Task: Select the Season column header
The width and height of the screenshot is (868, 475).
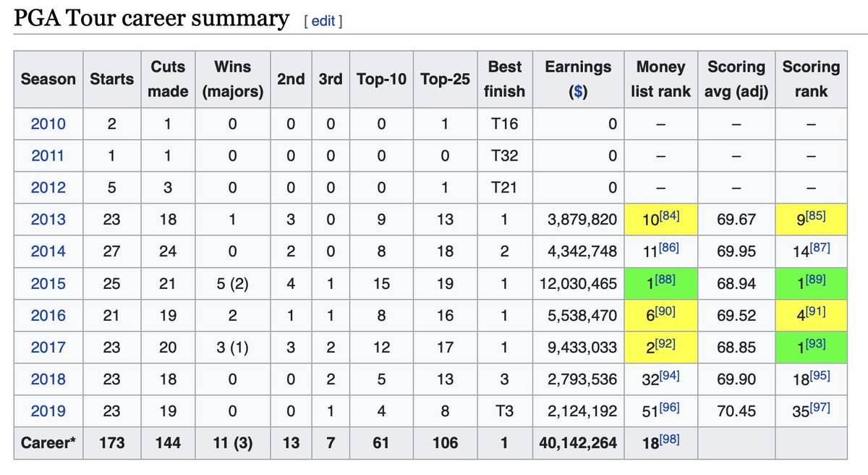Action: coord(48,79)
